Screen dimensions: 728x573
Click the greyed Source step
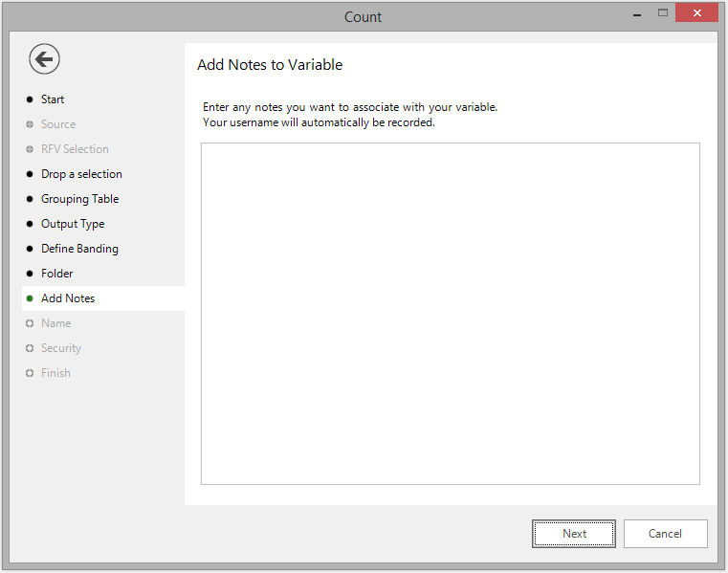[x=58, y=124]
